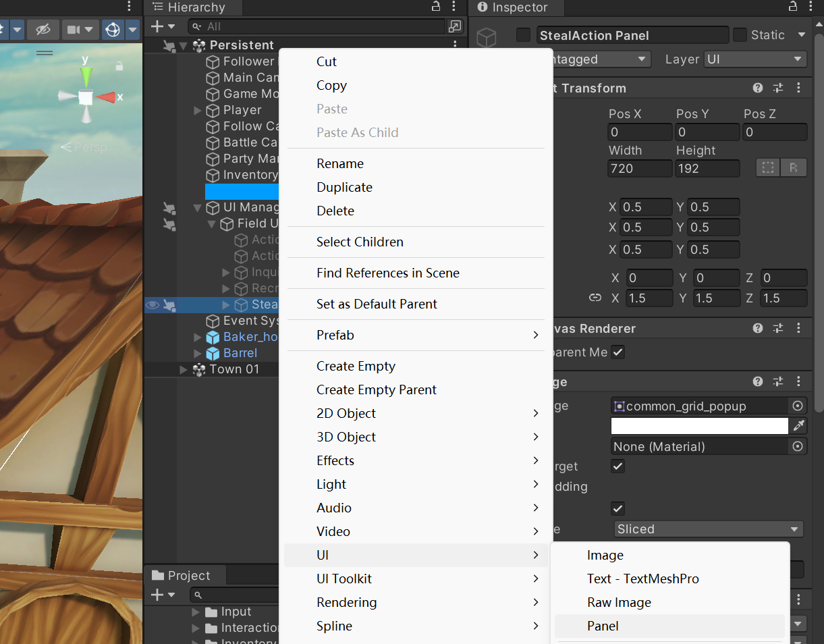Screen dimensions: 824x644
Task: Choose Copy from the context menu
Action: point(331,85)
